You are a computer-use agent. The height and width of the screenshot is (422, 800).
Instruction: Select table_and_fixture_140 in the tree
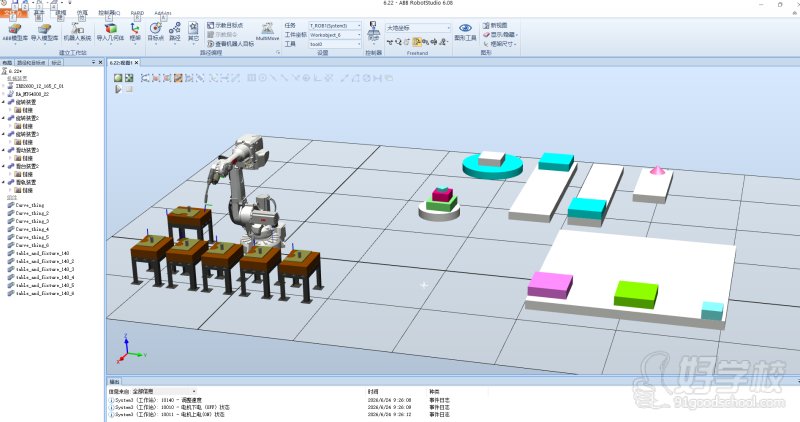(x=38, y=253)
